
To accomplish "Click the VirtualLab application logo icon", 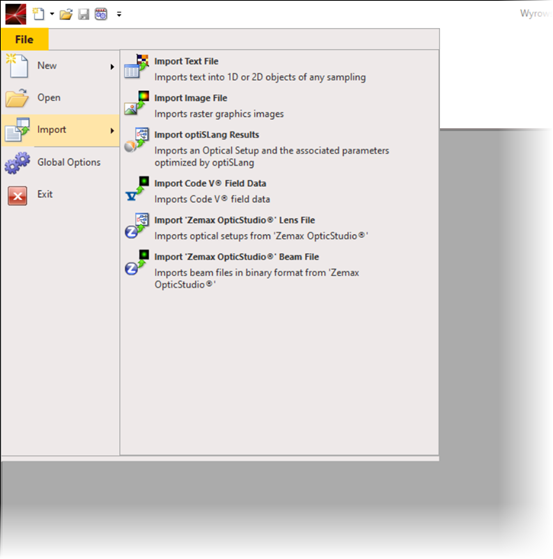I will [x=16, y=14].
